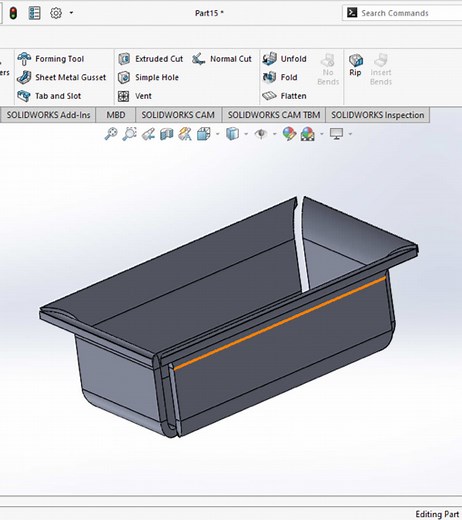Switch to SOLIDWORKS Add-Ins tab

(x=48, y=115)
